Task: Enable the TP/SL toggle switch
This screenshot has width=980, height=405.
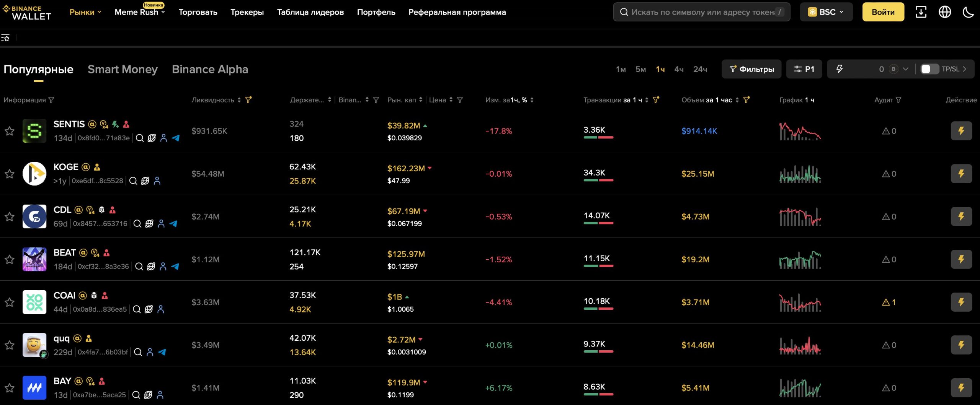Action: tap(929, 69)
